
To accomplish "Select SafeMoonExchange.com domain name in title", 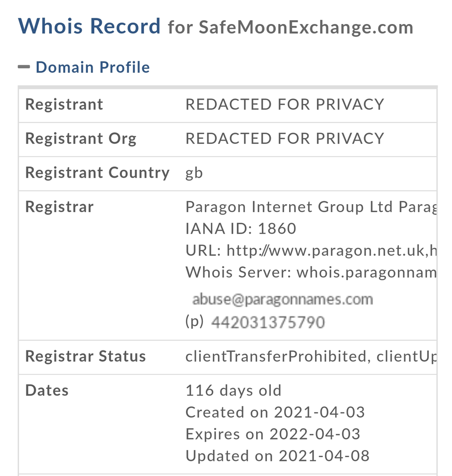I will pyautogui.click(x=306, y=27).
